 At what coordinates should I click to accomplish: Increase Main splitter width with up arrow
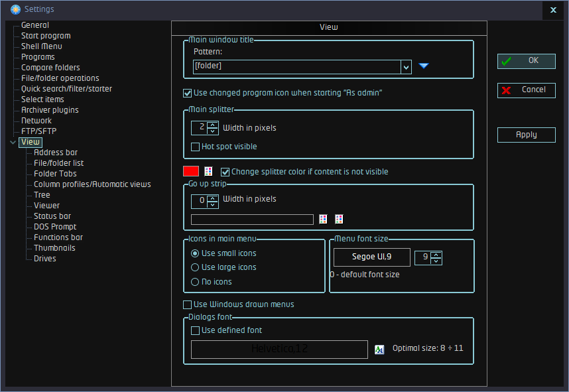pyautogui.click(x=212, y=124)
